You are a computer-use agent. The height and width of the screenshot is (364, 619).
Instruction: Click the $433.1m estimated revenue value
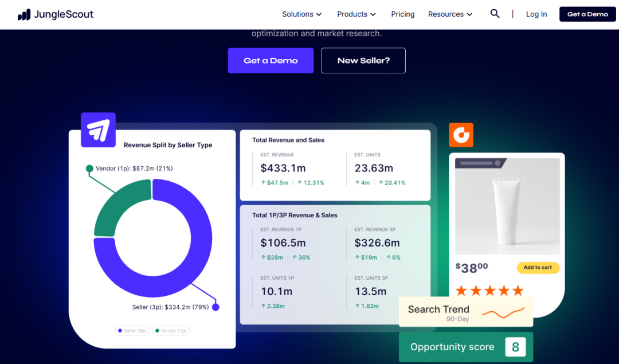coord(283,168)
